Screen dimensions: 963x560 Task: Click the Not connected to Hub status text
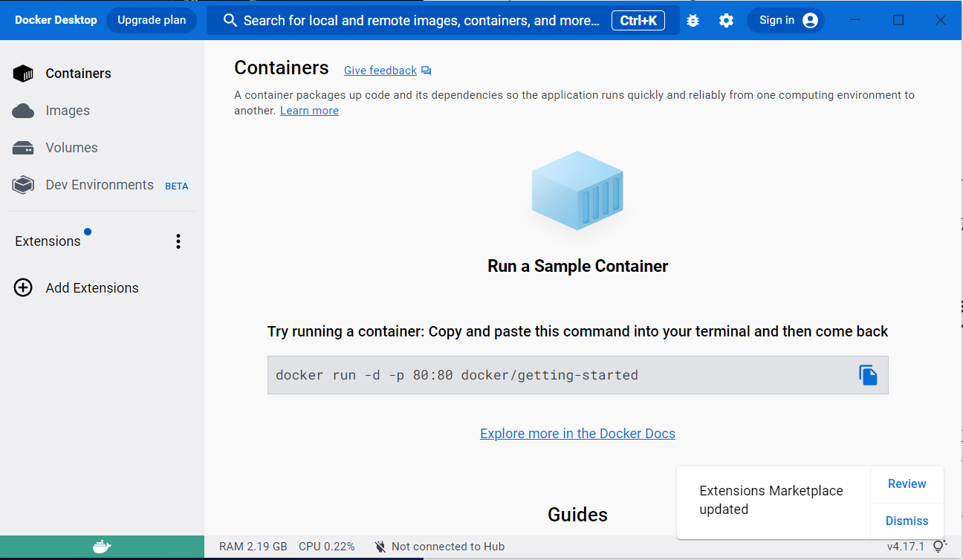pos(448,547)
